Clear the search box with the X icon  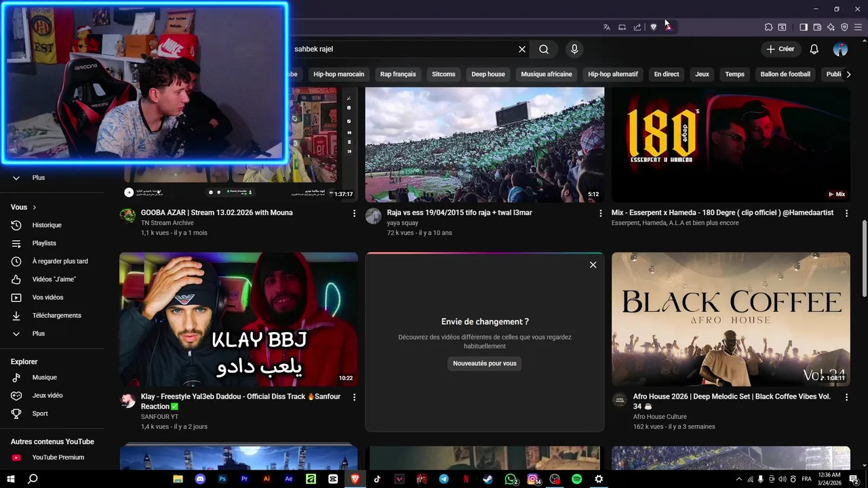[x=522, y=49]
